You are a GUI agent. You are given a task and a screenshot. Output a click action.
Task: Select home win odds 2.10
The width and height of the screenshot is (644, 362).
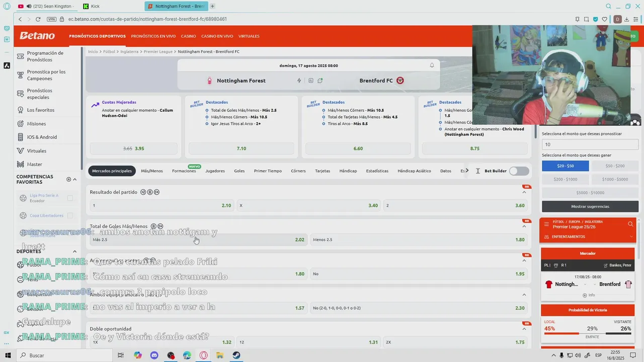point(162,206)
